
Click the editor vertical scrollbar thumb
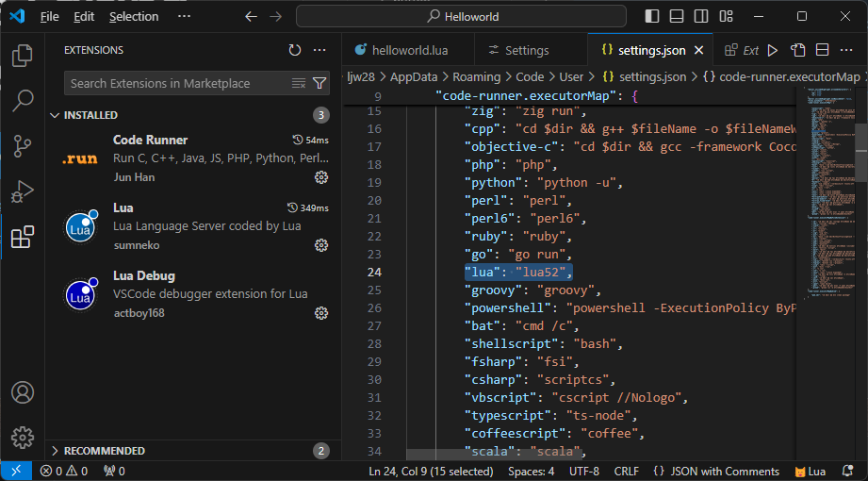(x=861, y=153)
